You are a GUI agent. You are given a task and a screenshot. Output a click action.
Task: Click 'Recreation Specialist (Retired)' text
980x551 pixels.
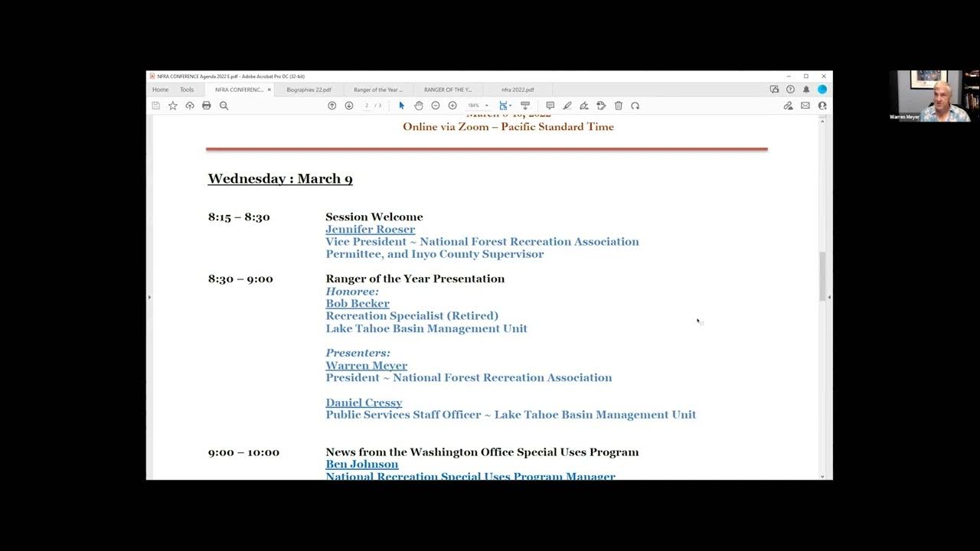click(412, 316)
